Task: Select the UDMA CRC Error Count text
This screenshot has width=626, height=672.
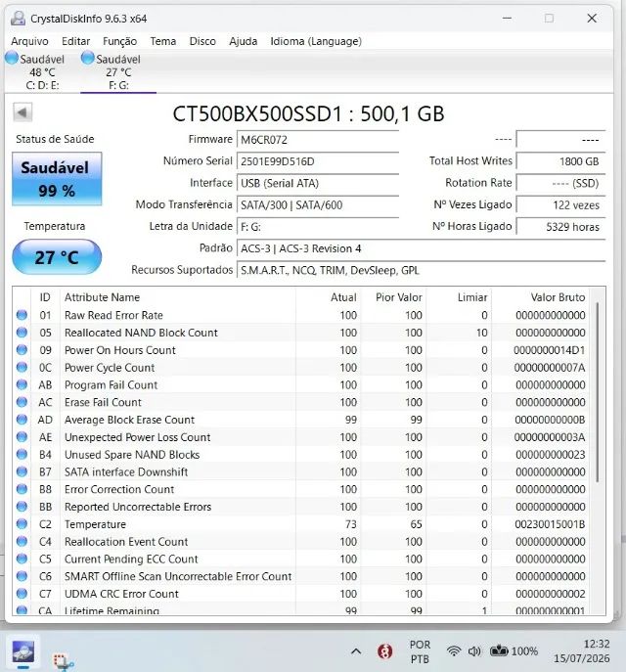Action: tap(121, 594)
